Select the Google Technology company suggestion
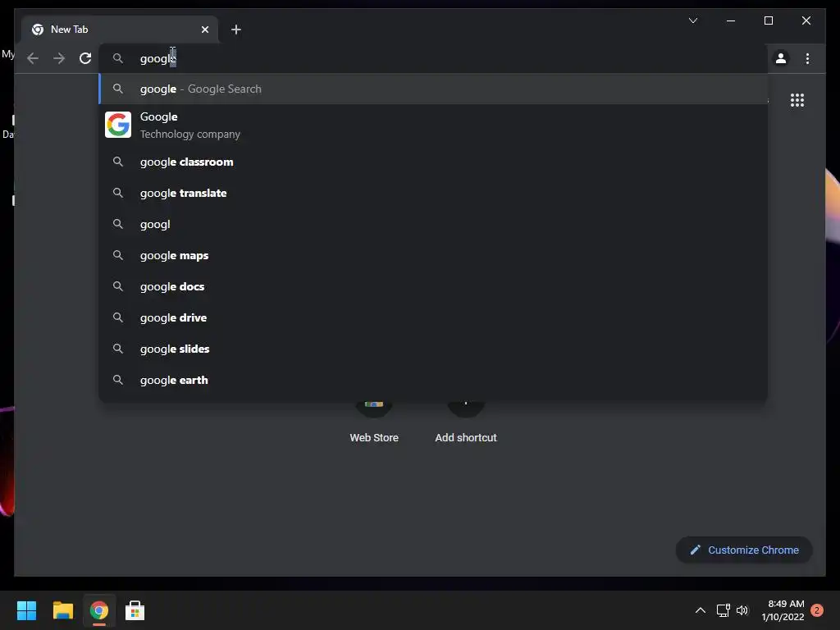Image resolution: width=840 pixels, height=630 pixels. [x=433, y=125]
